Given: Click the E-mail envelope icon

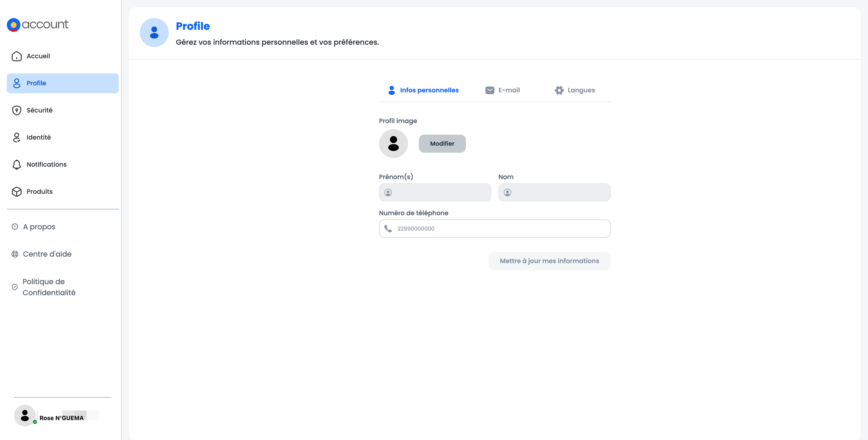Looking at the screenshot, I should coord(490,90).
